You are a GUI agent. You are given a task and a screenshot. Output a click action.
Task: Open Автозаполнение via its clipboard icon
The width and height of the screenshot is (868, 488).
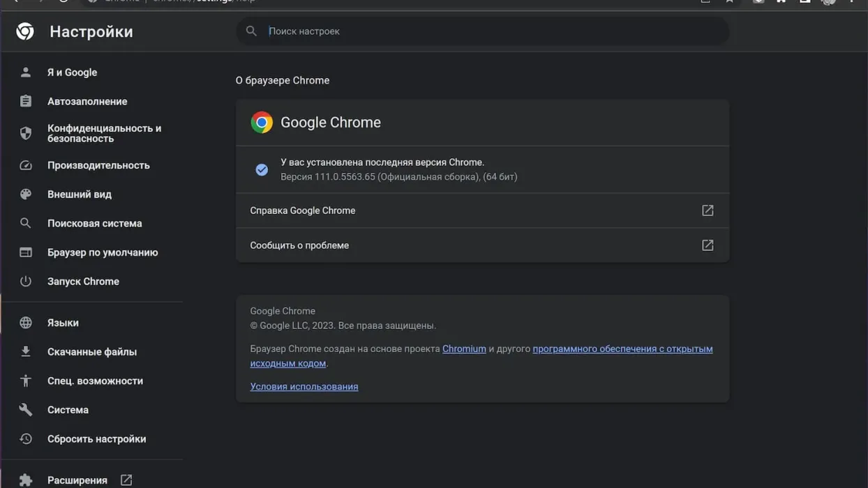[26, 101]
